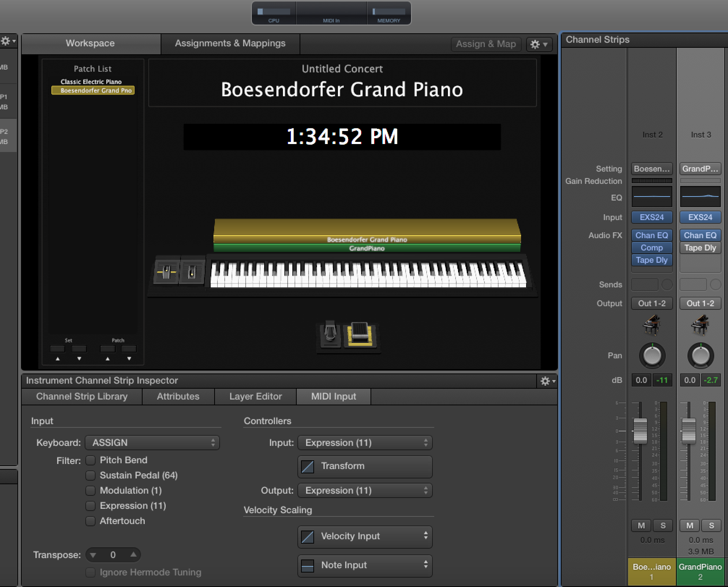Mute the Inst 3 GrandPiano channel
The width and height of the screenshot is (728, 587).
pyautogui.click(x=690, y=525)
